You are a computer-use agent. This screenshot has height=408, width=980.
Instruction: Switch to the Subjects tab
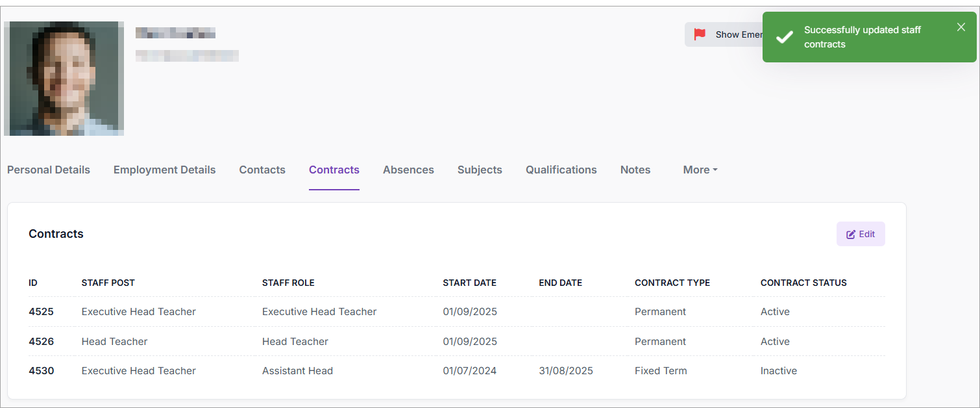pyautogui.click(x=480, y=170)
